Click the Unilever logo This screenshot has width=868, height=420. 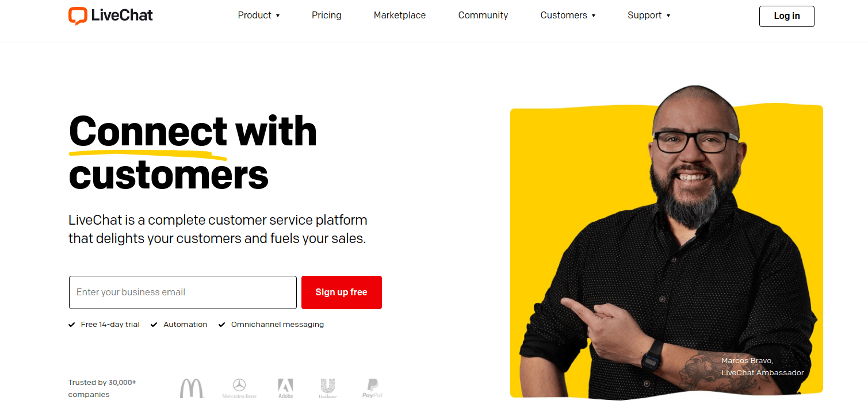click(328, 388)
